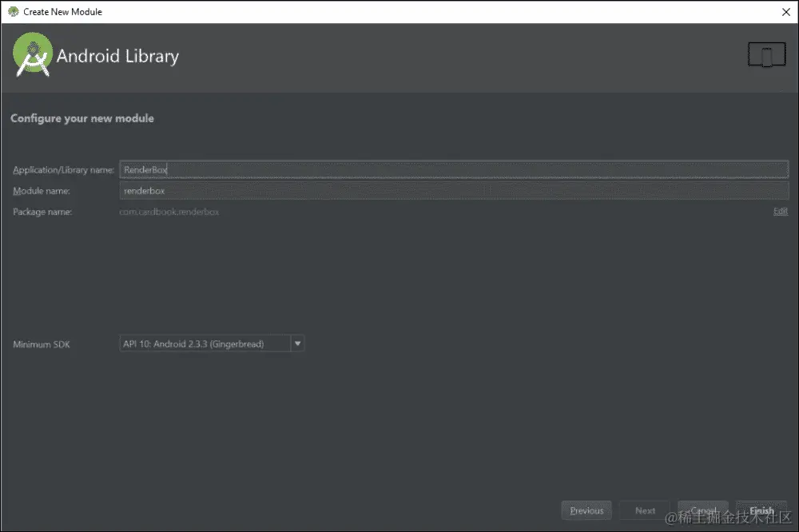Expand the API level selection arrow
Screen dimensions: 799x532
coord(296,343)
